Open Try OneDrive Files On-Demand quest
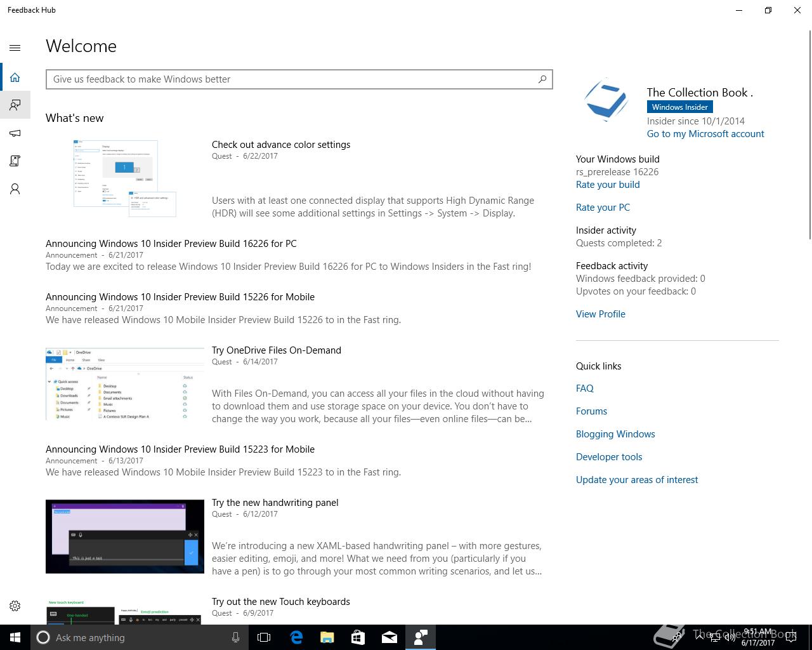This screenshot has height=650, width=812. [277, 350]
